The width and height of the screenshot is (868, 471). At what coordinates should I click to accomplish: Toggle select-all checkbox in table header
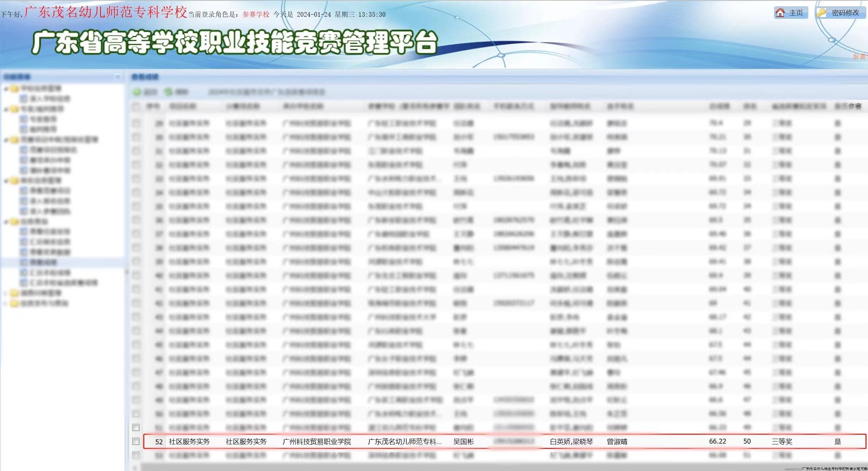tap(136, 106)
